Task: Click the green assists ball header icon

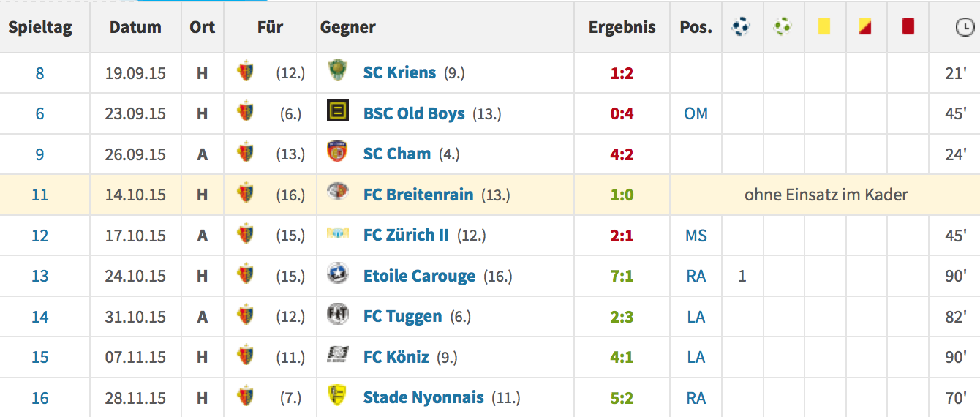Action: pos(783,27)
